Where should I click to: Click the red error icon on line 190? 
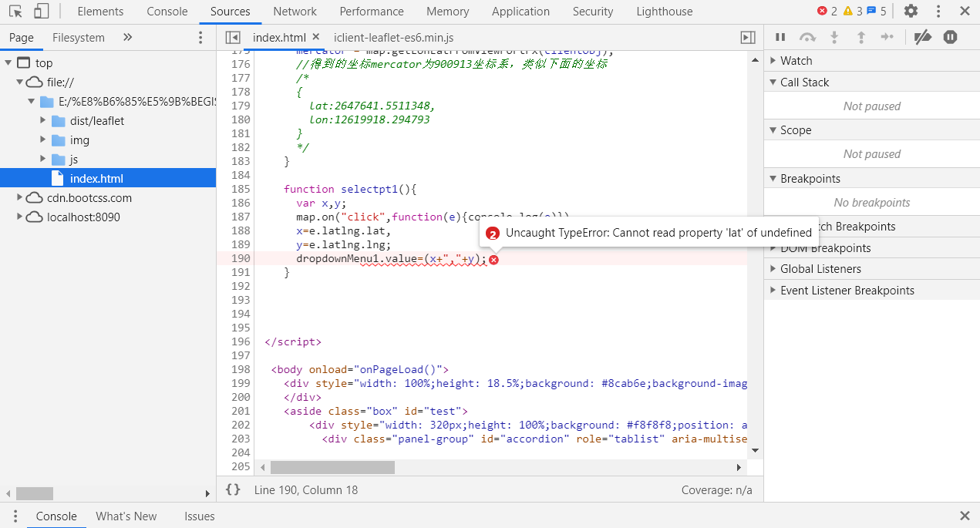point(493,260)
